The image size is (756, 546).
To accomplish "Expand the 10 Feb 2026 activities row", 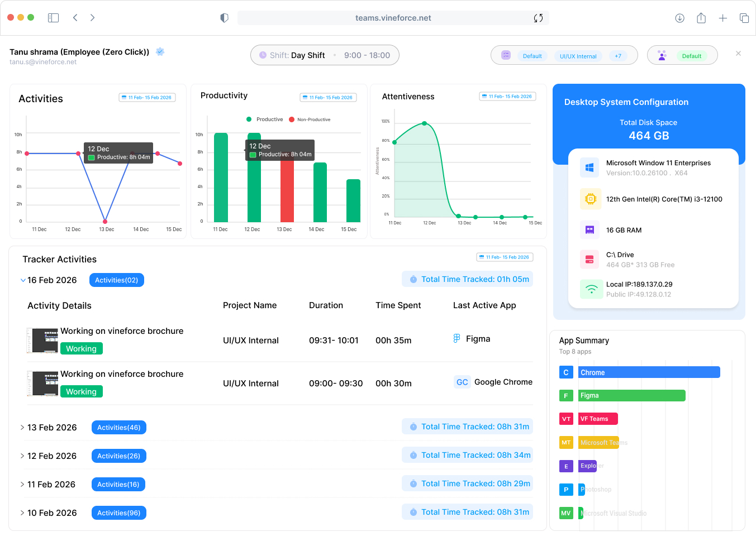I will coord(22,513).
